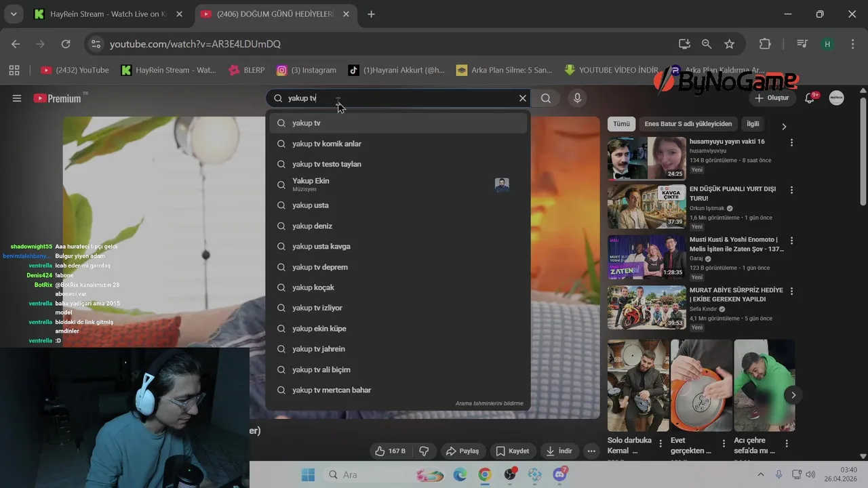Select suggestion 'yakup koçak'
This screenshot has height=488, width=868.
398,287
